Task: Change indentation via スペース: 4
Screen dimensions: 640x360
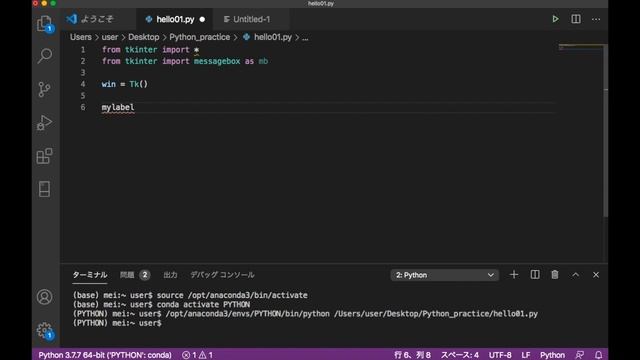Action: point(460,355)
